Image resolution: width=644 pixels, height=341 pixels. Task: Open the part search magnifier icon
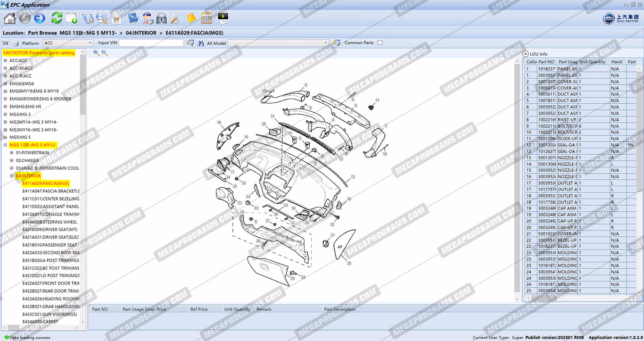click(x=101, y=18)
